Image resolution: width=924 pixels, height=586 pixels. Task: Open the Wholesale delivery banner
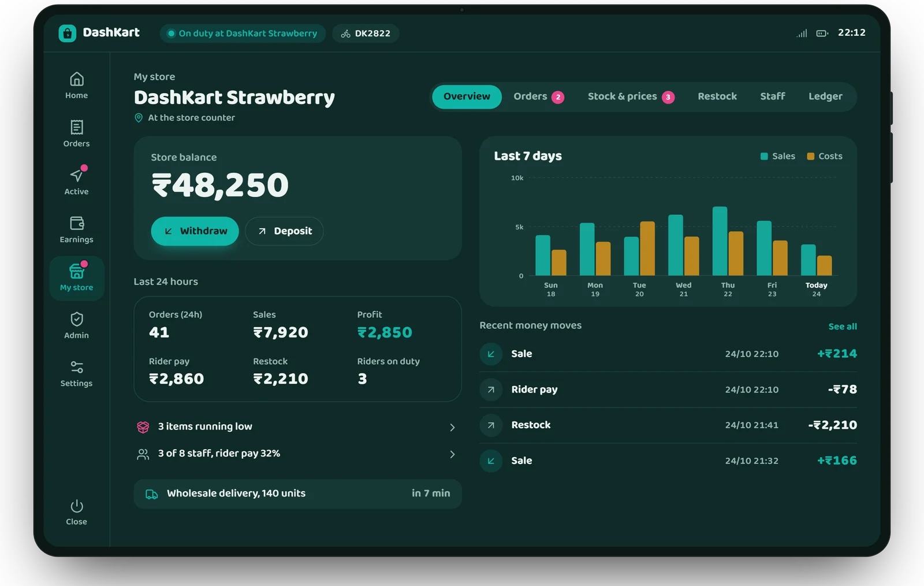tap(297, 494)
